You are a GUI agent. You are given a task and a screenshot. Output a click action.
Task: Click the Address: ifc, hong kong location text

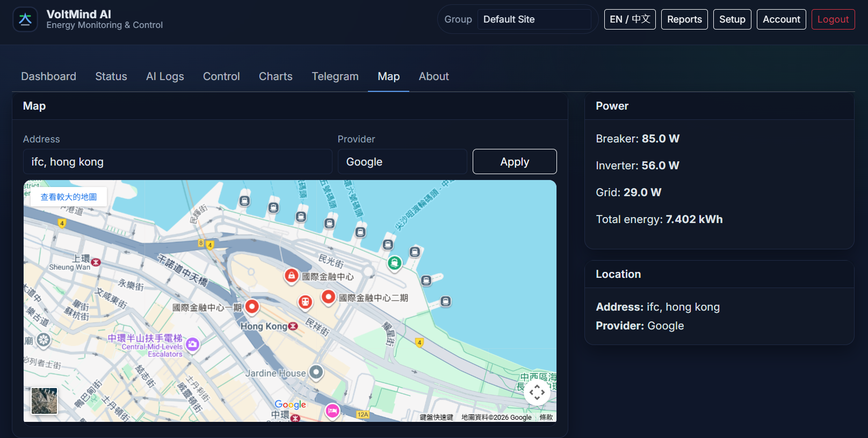(x=658, y=307)
